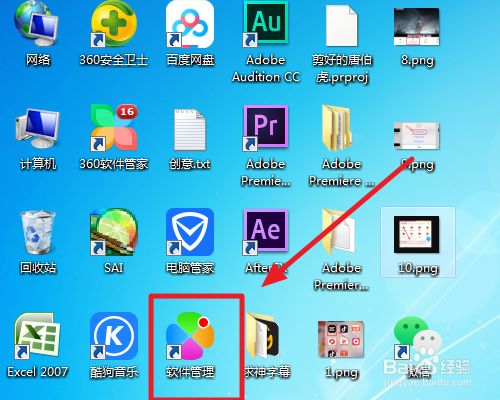
Task: Select the 网络 network icon
Action: pos(37,23)
